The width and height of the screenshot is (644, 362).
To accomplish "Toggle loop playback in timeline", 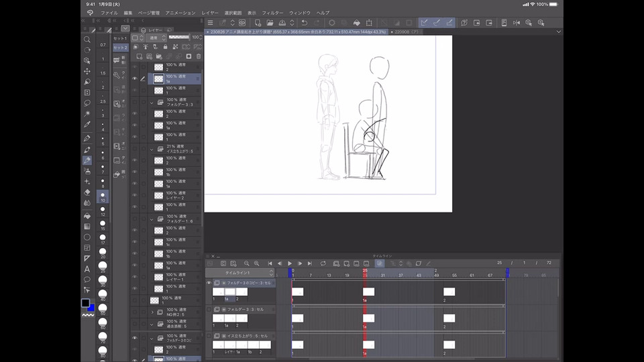I will 323,263.
